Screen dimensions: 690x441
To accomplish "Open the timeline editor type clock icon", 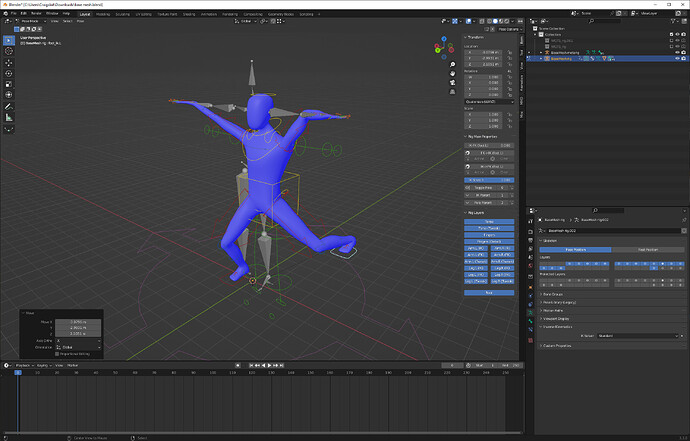I will (7, 365).
